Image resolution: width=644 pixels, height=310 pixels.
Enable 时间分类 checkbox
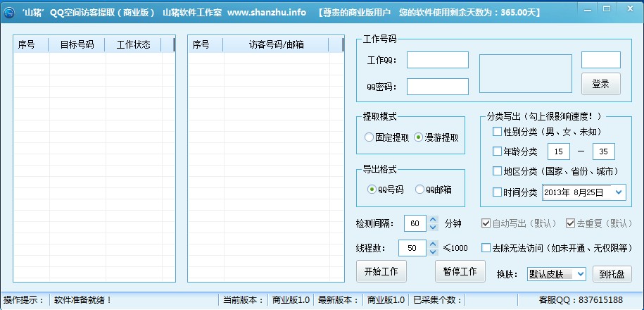[x=497, y=192]
